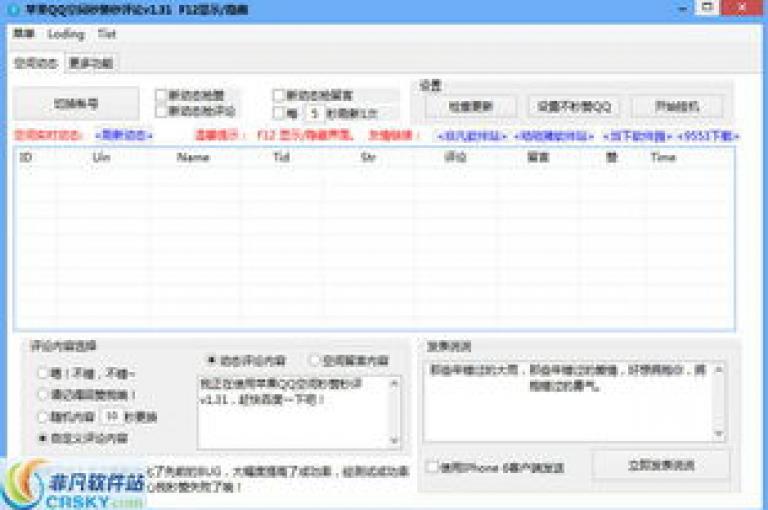Open the Loding menu
Image resolution: width=768 pixels, height=510 pixels.
66,34
